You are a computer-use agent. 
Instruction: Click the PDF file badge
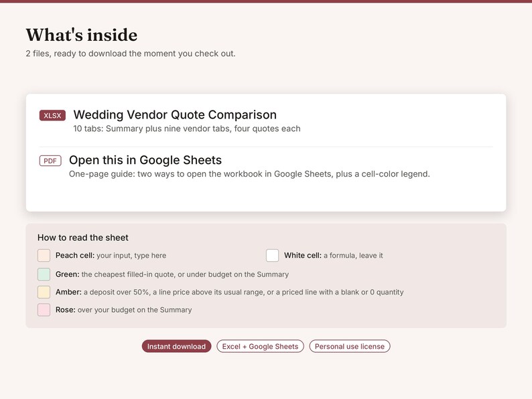point(50,161)
